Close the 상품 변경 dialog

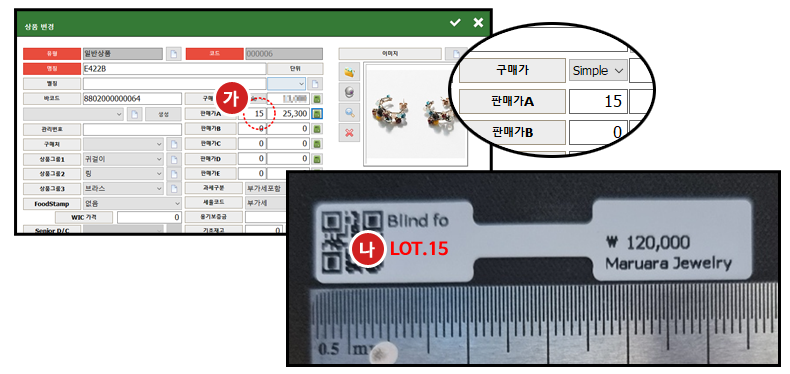478,23
